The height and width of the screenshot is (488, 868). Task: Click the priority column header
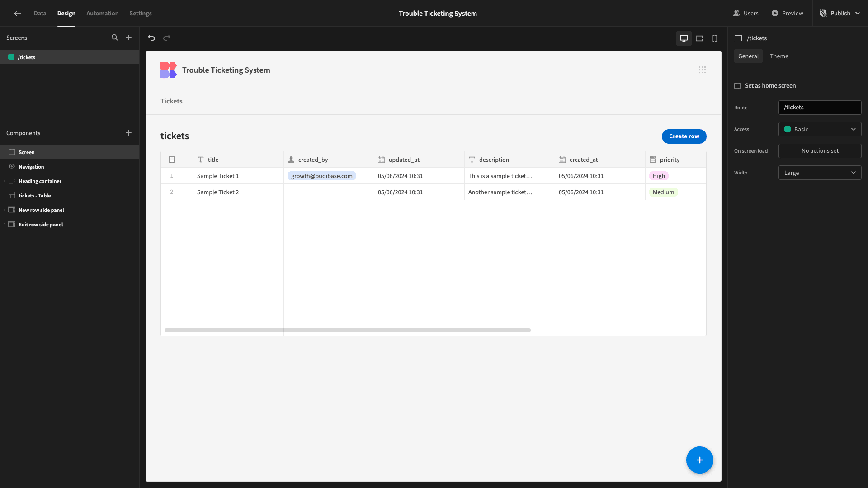tap(675, 160)
